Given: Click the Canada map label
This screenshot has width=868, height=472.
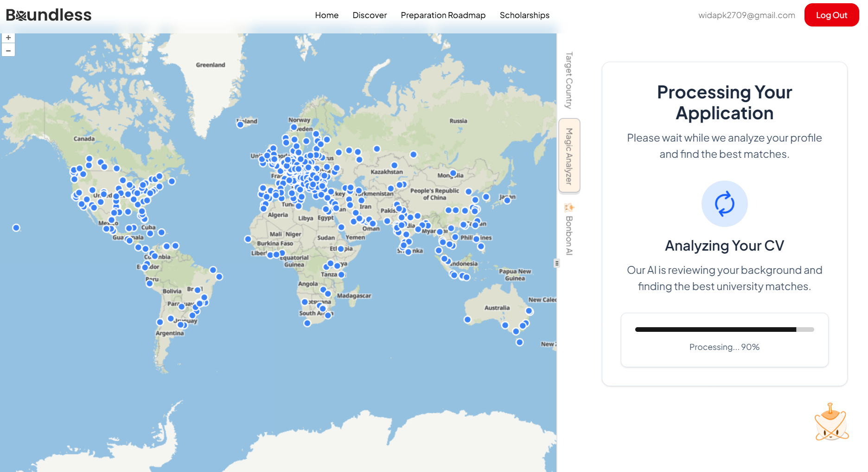Looking at the screenshot, I should 84,139.
